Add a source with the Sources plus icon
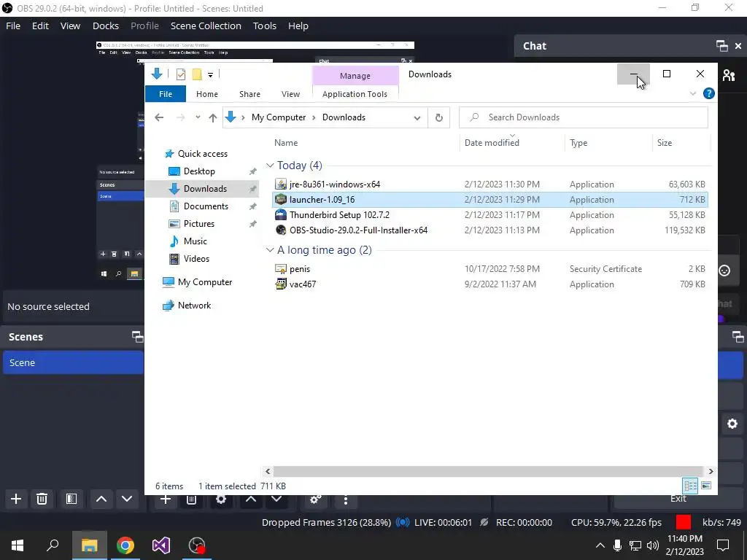The width and height of the screenshot is (747, 560). (x=166, y=499)
